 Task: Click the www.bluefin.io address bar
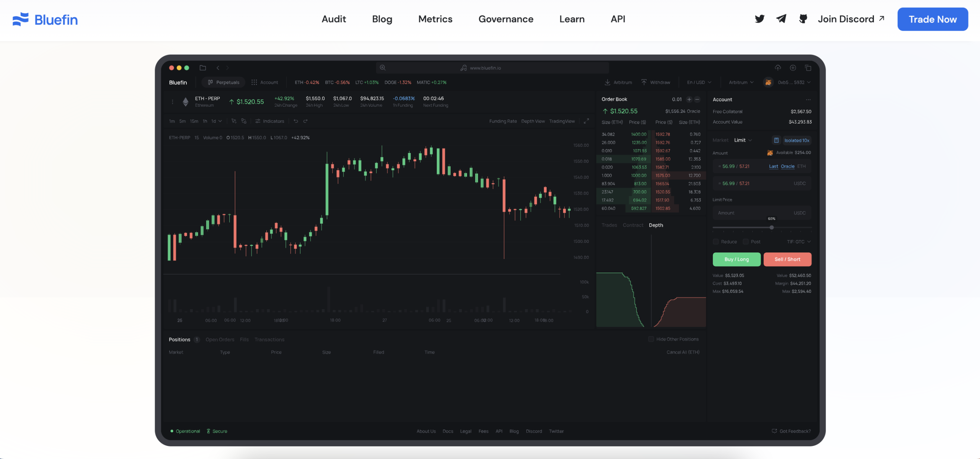point(492,68)
